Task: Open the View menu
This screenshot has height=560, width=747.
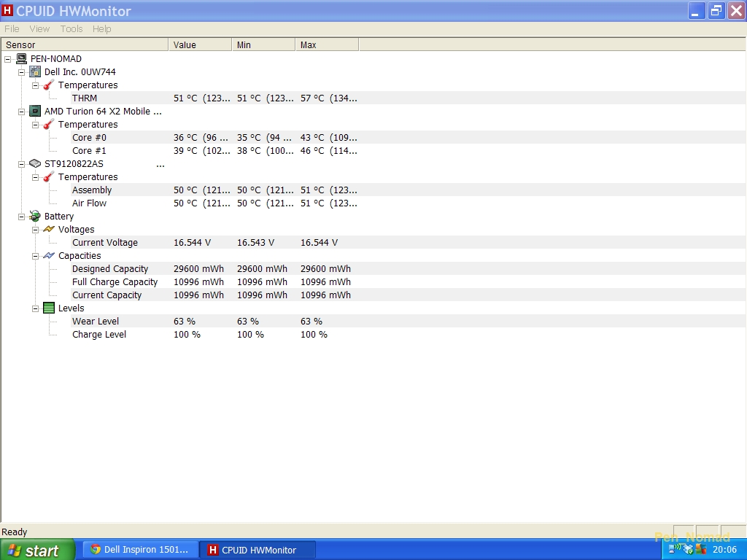Action: 39,29
